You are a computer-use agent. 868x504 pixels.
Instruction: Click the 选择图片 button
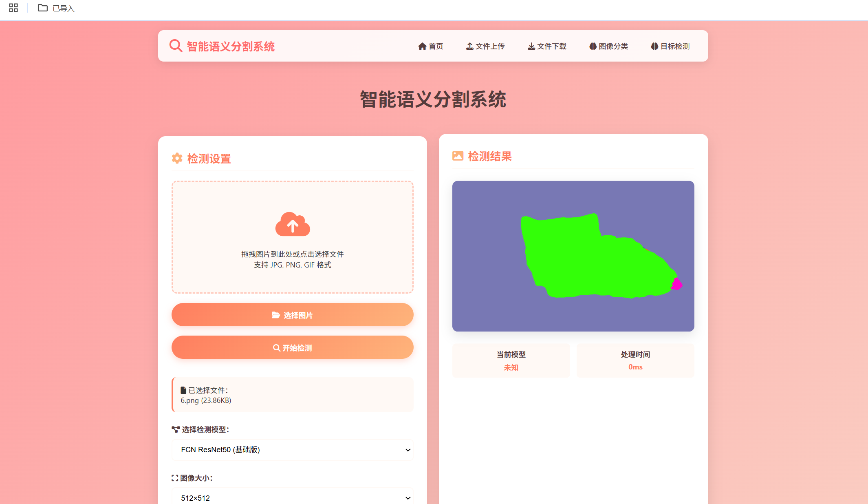point(293,315)
